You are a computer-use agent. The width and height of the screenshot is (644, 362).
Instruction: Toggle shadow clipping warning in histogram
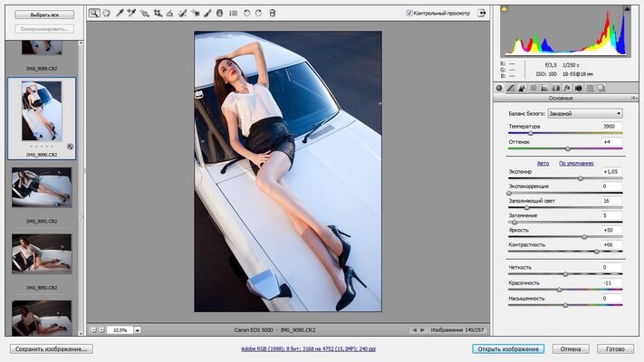tap(505, 11)
